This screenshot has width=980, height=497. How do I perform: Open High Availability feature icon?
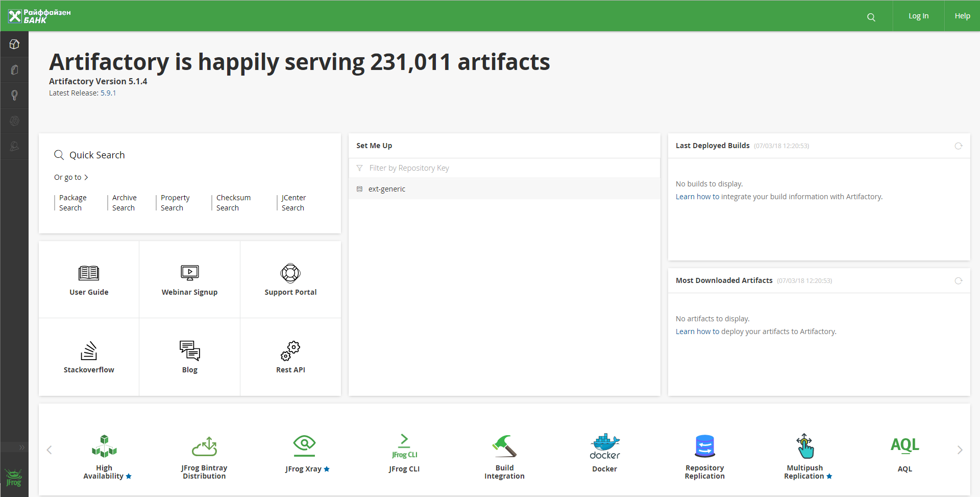coord(104,446)
